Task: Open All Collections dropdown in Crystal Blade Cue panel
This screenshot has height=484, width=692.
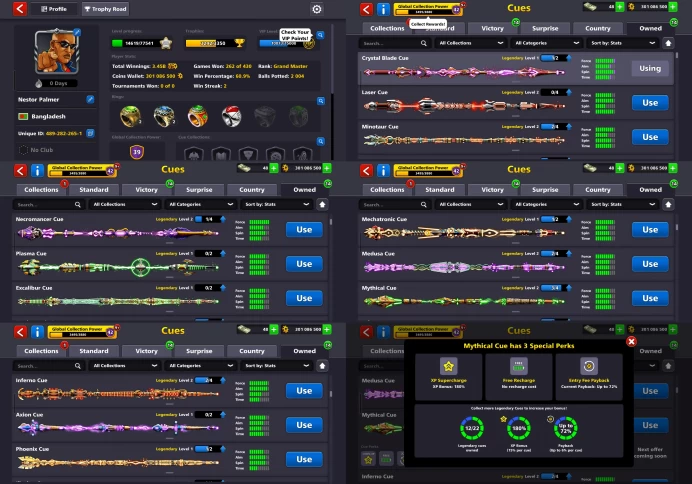Action: coord(470,43)
